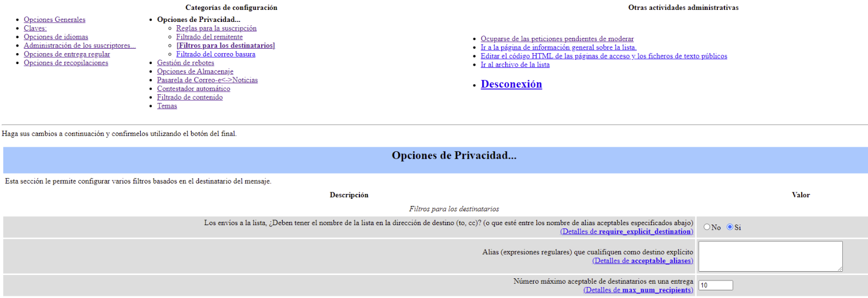
Task: Click the Desconexión logout link
Action: point(511,84)
